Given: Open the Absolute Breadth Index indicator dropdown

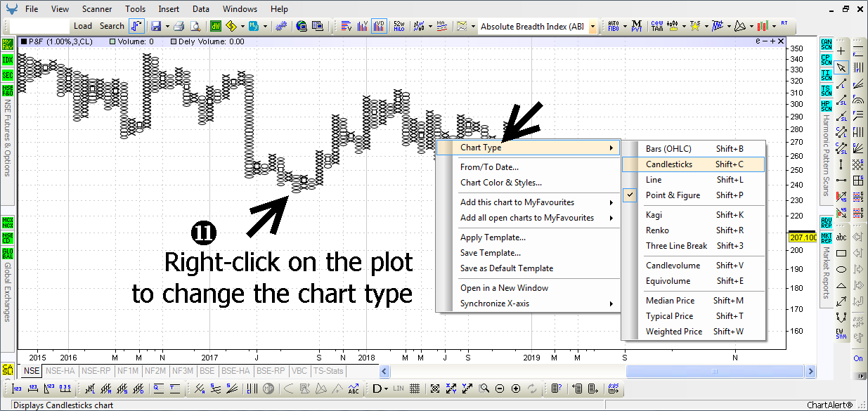Looking at the screenshot, I should pyautogui.click(x=593, y=26).
